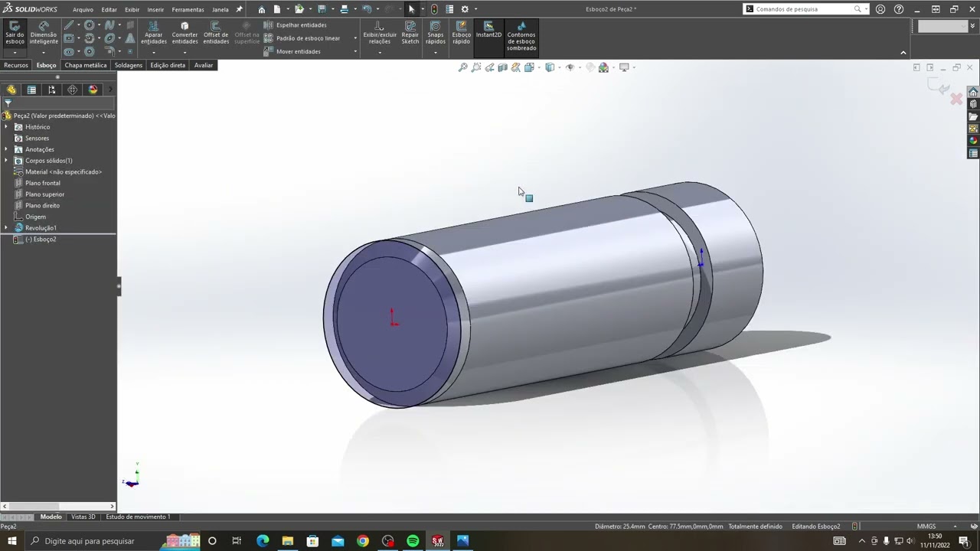This screenshot has width=980, height=551.
Task: Switch to the Recursos tab
Action: pos(16,65)
